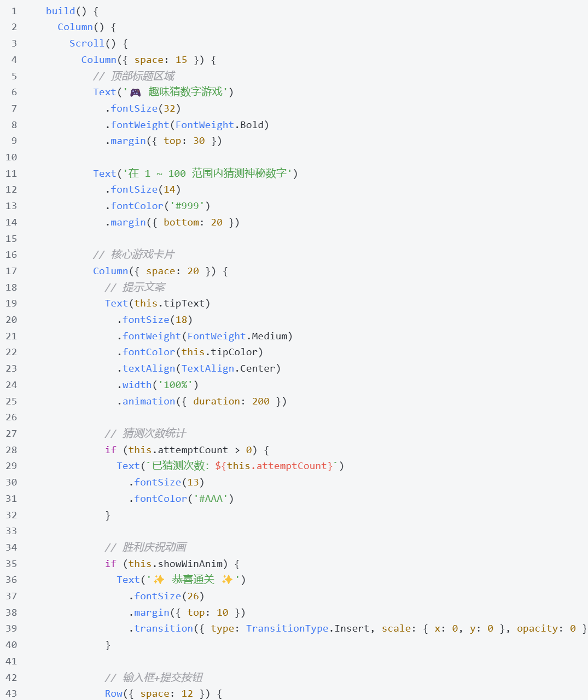Click the second sparkle emoji on line 36
Image resolution: width=588 pixels, height=700 pixels.
point(228,580)
